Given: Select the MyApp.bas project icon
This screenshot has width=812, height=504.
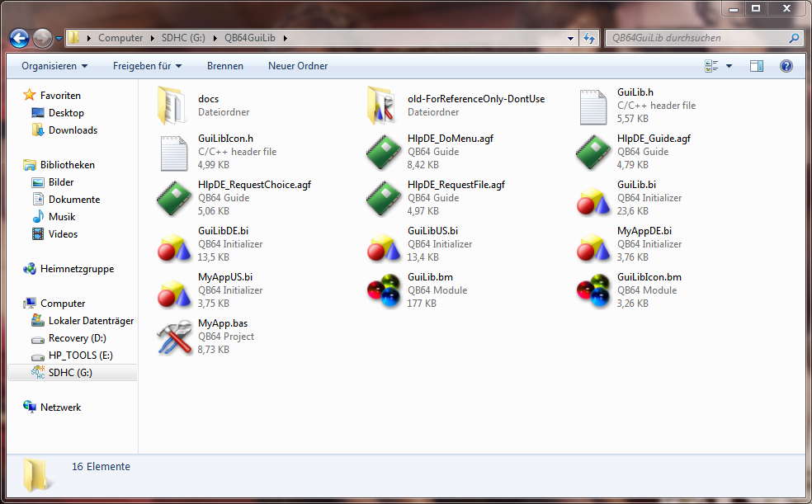Looking at the screenshot, I should 174,337.
